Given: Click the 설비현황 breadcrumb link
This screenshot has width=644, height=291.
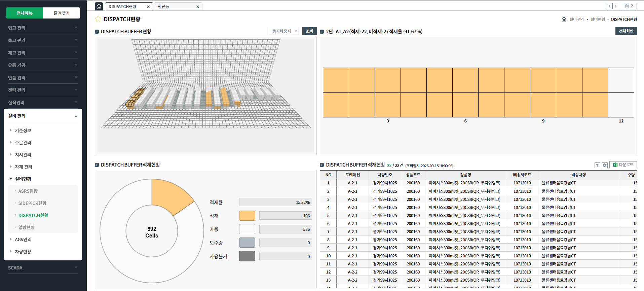Looking at the screenshot, I should [598, 20].
